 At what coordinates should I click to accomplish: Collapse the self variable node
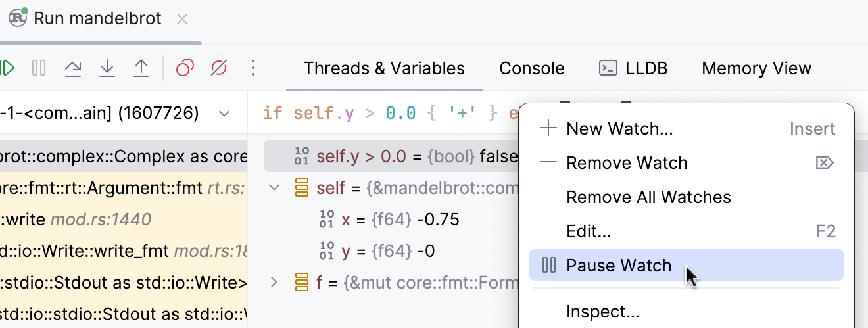[274, 189]
